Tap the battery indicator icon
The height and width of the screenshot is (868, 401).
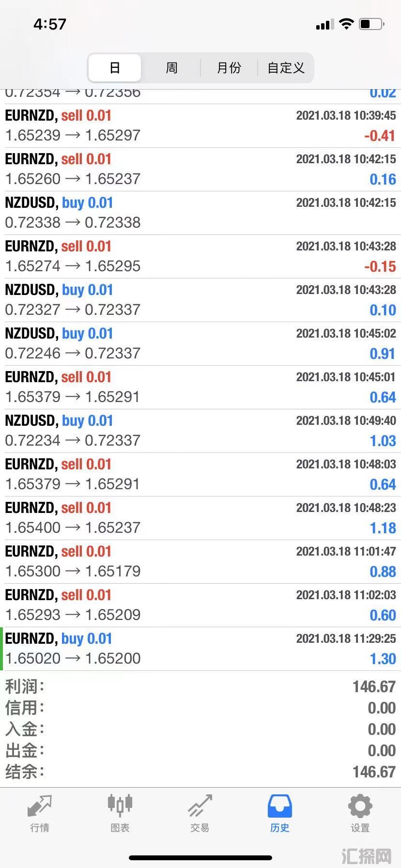pos(371,24)
